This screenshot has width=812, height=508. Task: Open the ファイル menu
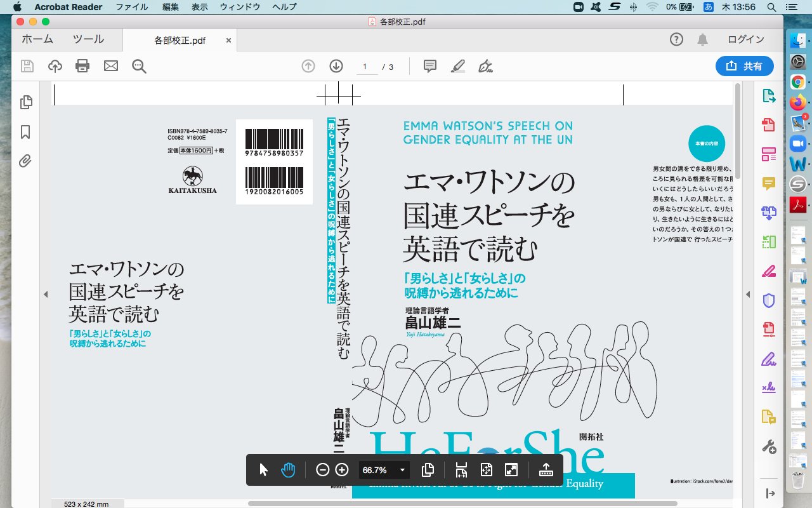132,7
